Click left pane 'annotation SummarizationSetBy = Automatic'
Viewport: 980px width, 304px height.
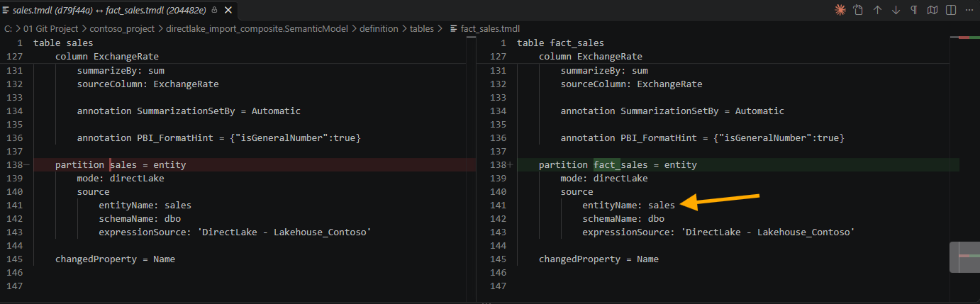tap(189, 111)
